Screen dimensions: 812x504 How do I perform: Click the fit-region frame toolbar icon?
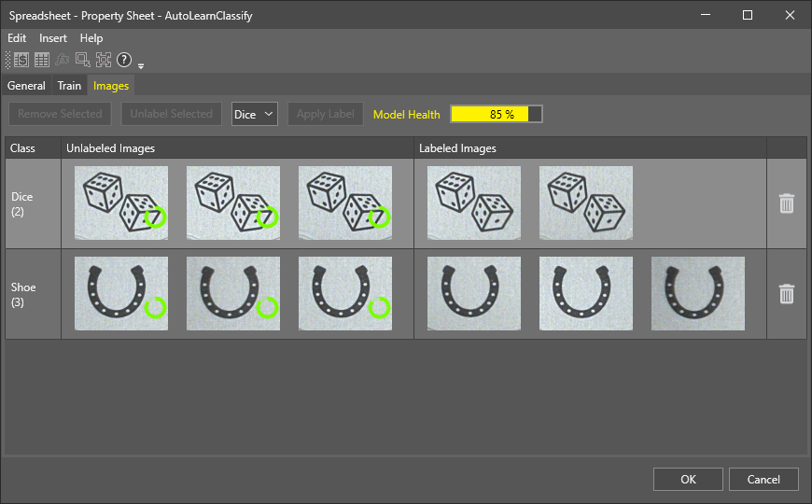[x=104, y=61]
